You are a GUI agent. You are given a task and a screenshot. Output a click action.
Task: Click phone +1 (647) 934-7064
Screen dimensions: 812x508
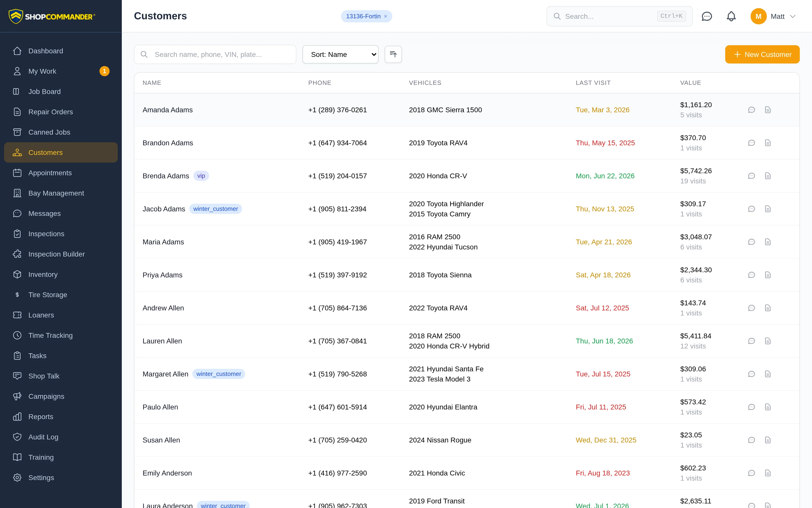(x=337, y=143)
